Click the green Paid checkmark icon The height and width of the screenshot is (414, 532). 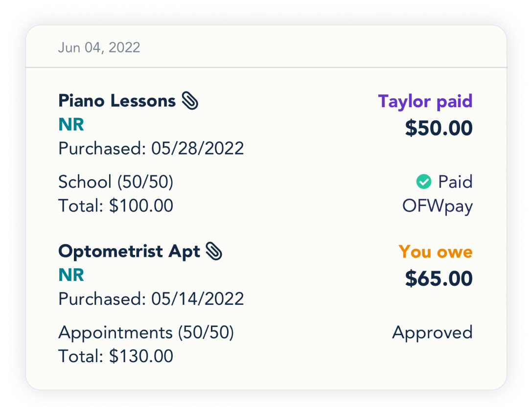(423, 182)
